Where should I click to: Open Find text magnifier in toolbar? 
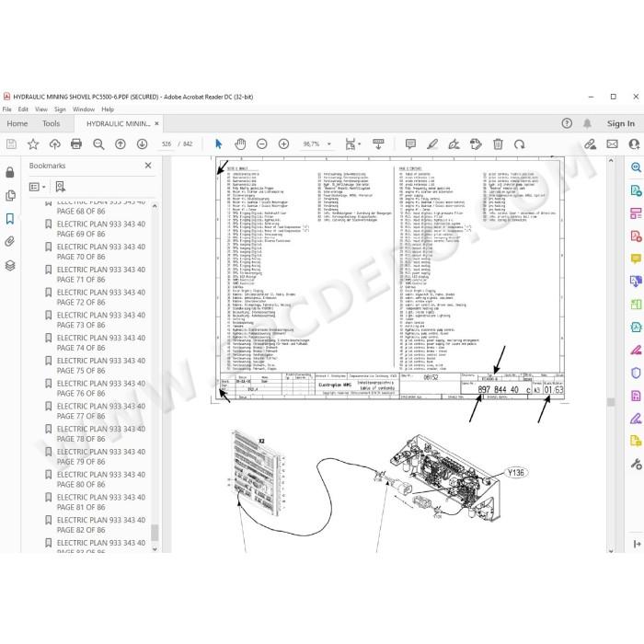coord(98,144)
